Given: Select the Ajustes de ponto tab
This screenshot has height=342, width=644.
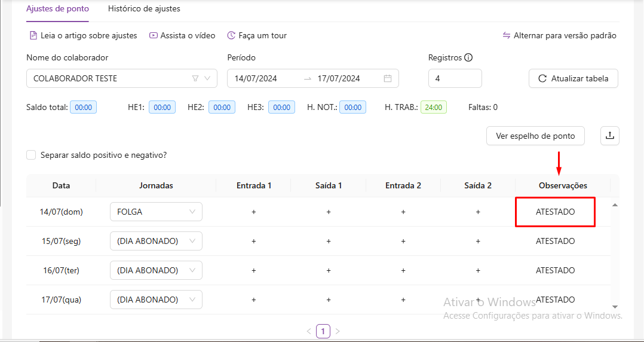Looking at the screenshot, I should pyautogui.click(x=57, y=9).
